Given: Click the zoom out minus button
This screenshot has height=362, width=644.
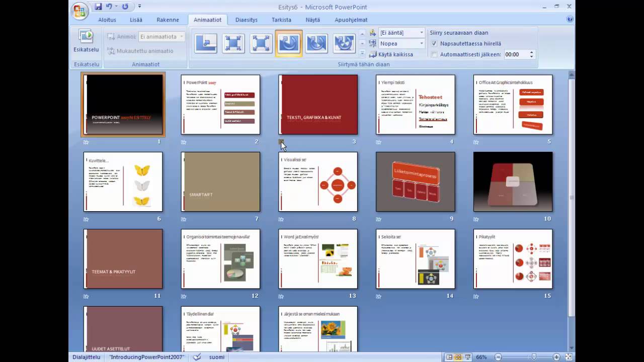Looking at the screenshot, I should pos(498,357).
